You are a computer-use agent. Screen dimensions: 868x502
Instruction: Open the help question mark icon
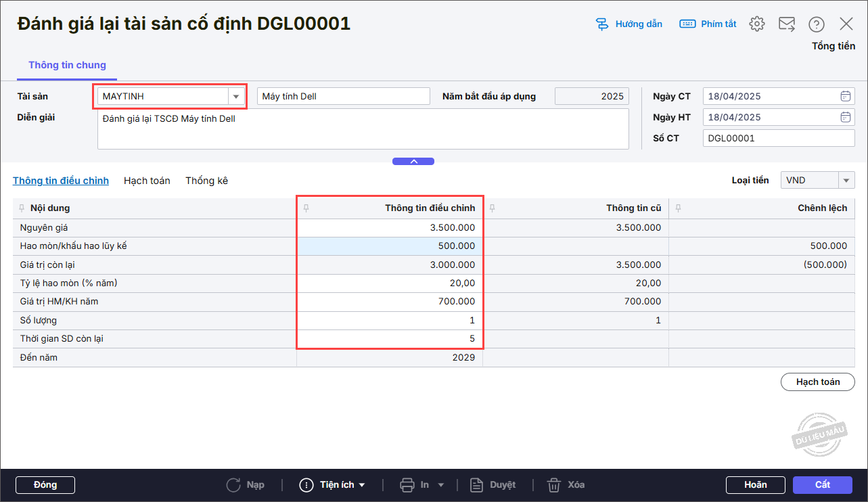click(817, 24)
